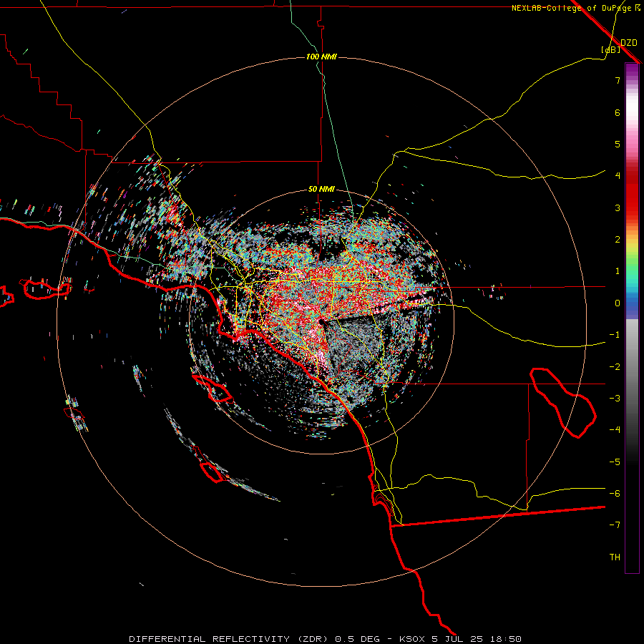644x644 pixels.
Task: Click the 2 value on the color scale
Action: click(x=618, y=240)
